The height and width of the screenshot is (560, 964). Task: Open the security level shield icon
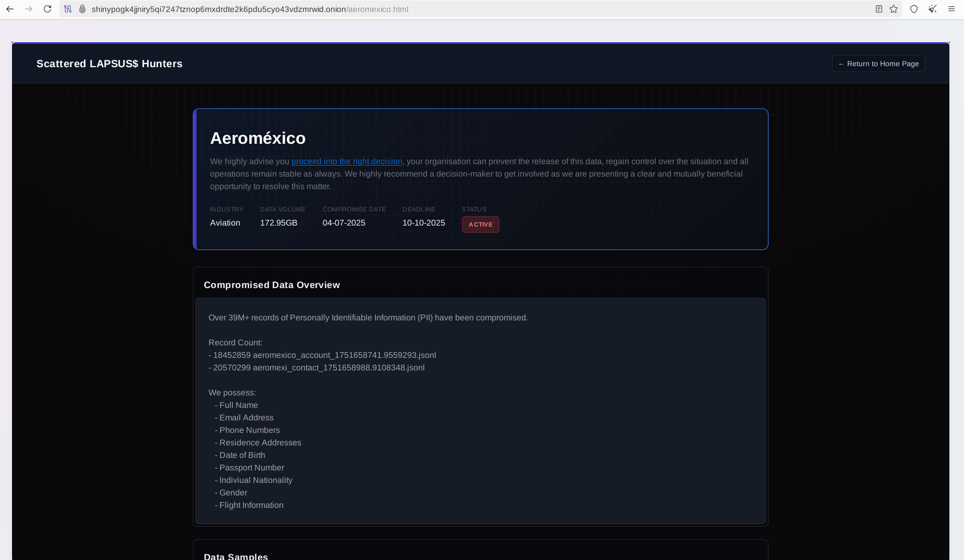coord(914,9)
